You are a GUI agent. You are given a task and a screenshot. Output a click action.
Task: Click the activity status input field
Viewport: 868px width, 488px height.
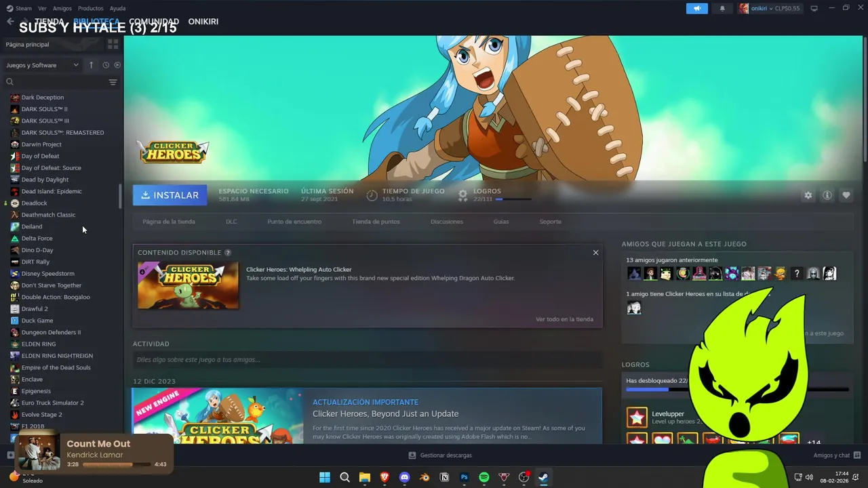tap(368, 360)
